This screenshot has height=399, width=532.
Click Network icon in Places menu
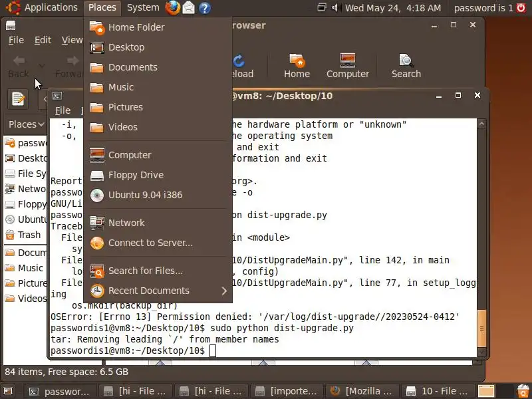click(x=96, y=223)
